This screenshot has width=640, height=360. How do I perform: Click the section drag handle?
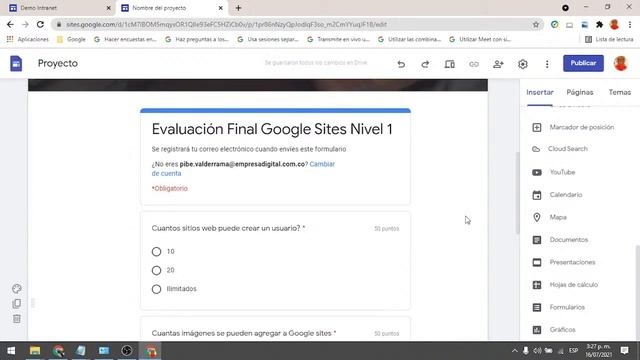click(33, 303)
